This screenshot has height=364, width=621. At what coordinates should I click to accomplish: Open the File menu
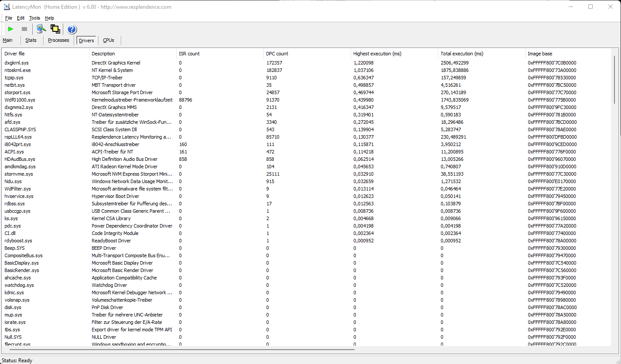9,18
